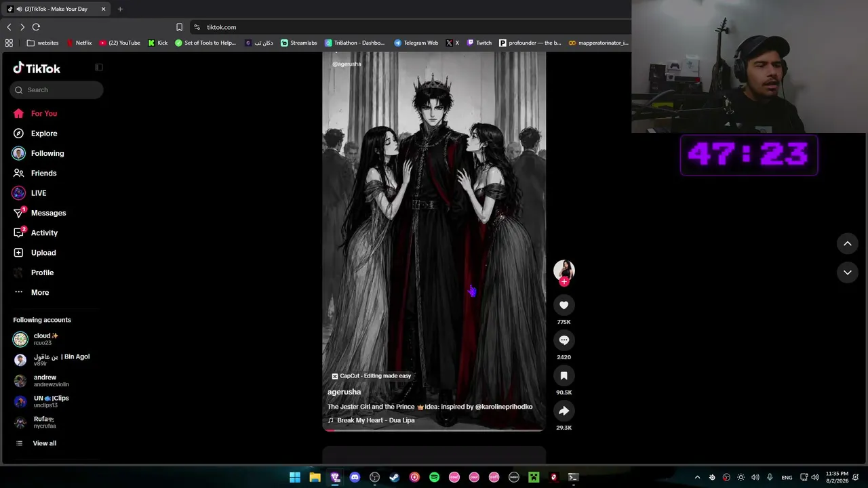
Task: Open the Telegram Web bookmark
Action: point(416,43)
